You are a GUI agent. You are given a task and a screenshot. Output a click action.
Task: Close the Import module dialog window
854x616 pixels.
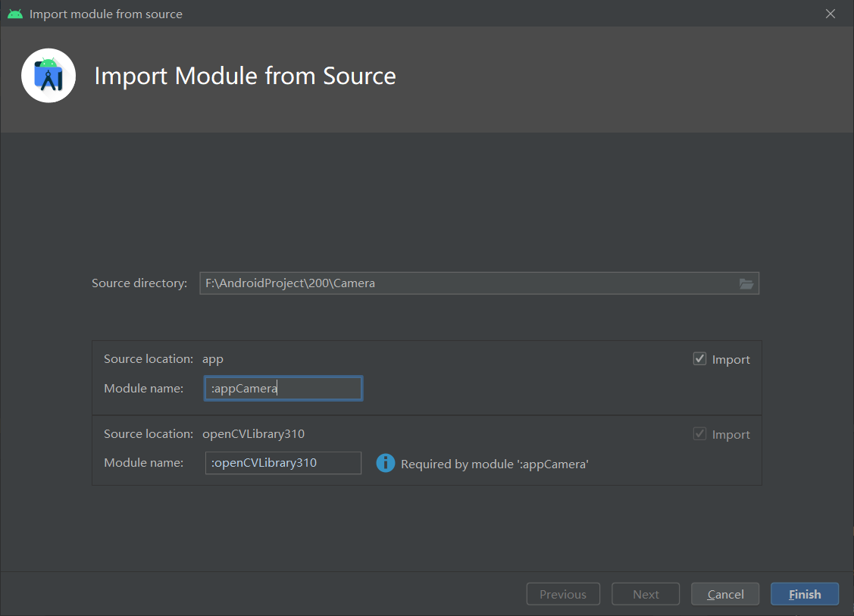click(x=831, y=14)
